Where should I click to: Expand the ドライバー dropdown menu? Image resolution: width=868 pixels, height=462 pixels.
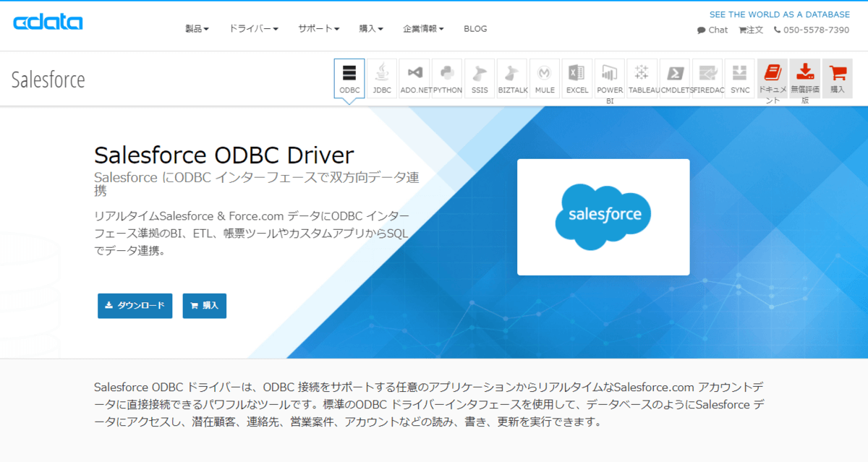tap(254, 29)
